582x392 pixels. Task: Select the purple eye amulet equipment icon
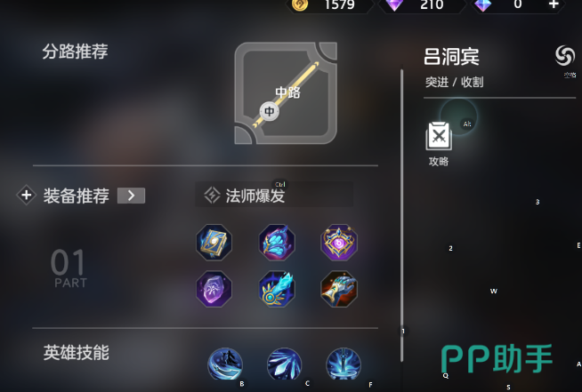tap(339, 242)
